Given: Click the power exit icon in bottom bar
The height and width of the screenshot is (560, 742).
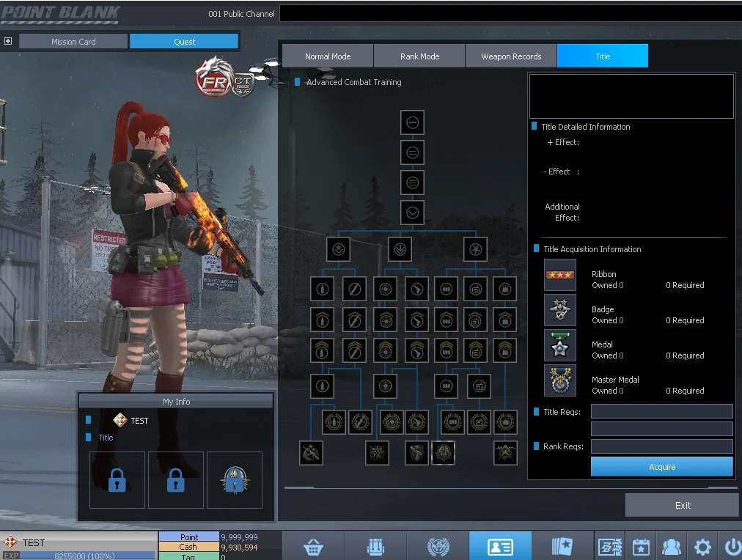Looking at the screenshot, I should click(x=732, y=548).
